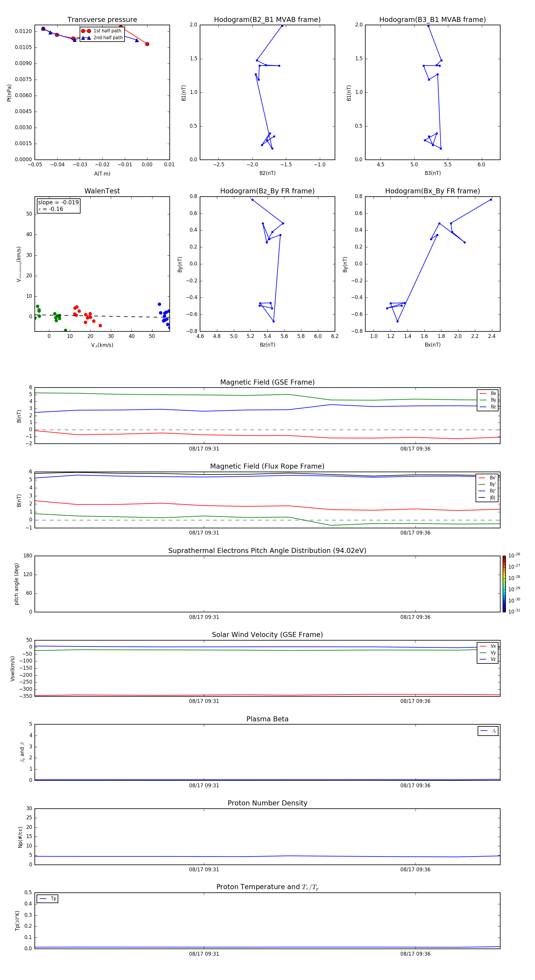The height and width of the screenshot is (980, 535).
Task: Click the Hodogram(B2_B1 MVAB frame) title
Action: pyautogui.click(x=267, y=20)
